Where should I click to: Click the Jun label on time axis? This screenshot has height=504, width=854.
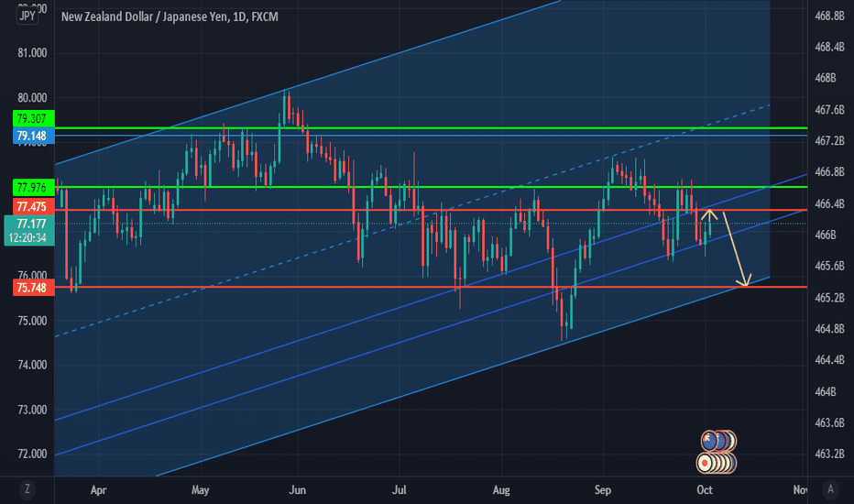297,490
